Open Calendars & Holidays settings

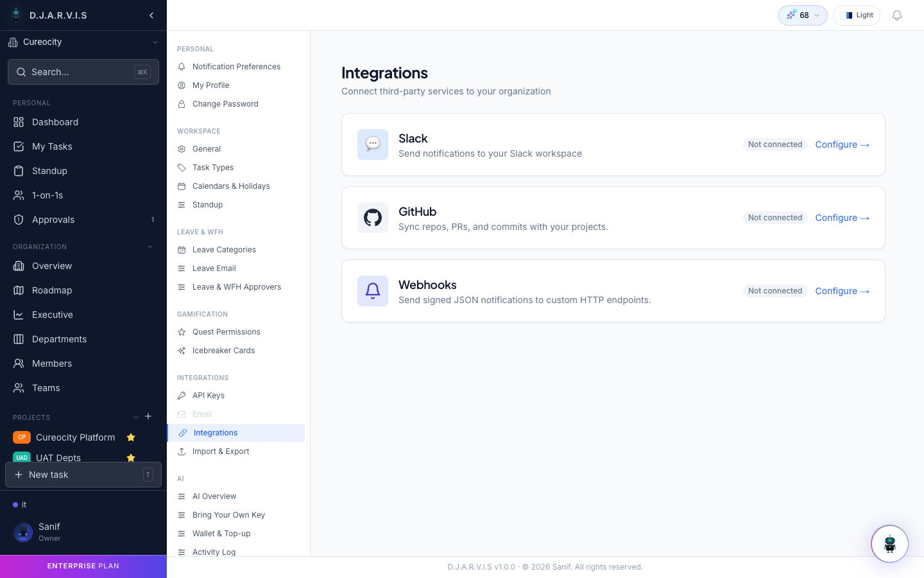[x=236, y=186]
